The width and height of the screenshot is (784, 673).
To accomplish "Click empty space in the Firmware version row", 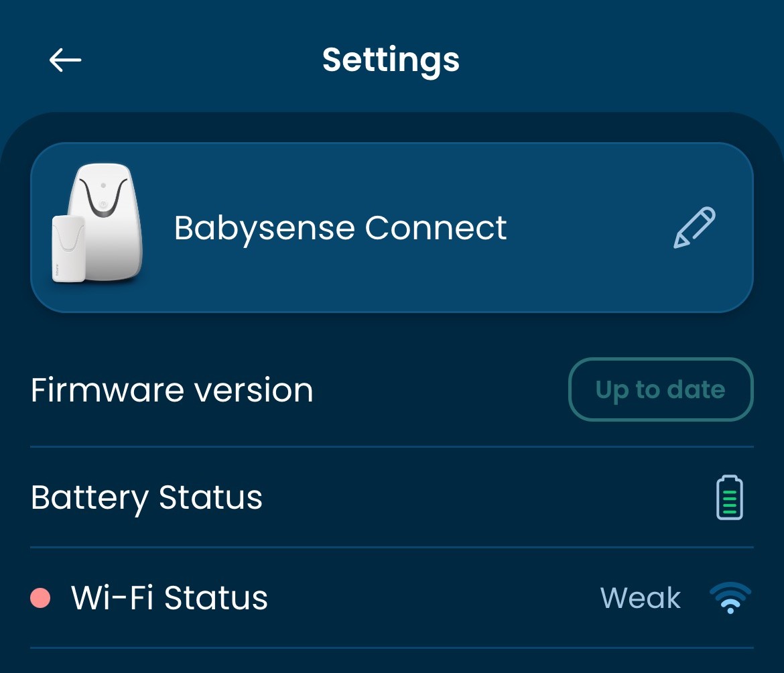I will (436, 390).
